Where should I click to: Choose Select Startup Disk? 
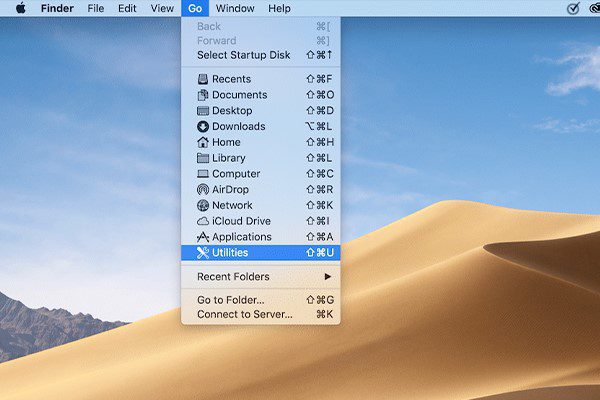tap(261, 55)
